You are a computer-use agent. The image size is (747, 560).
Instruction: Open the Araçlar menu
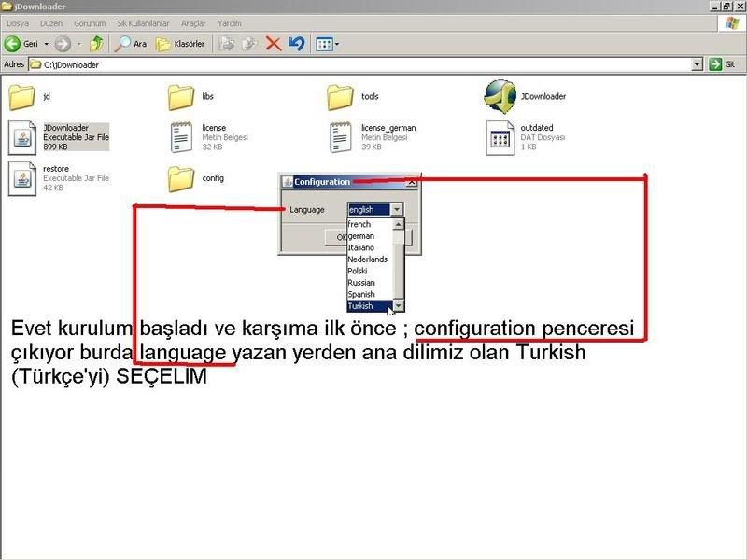tap(193, 23)
